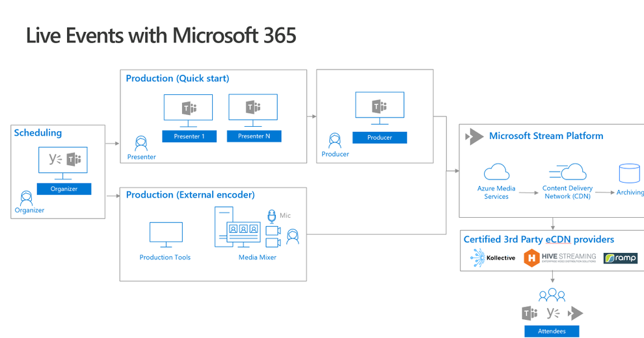The height and width of the screenshot is (338, 644).
Task: Click the Presenter caption under person icon
Action: (x=142, y=157)
